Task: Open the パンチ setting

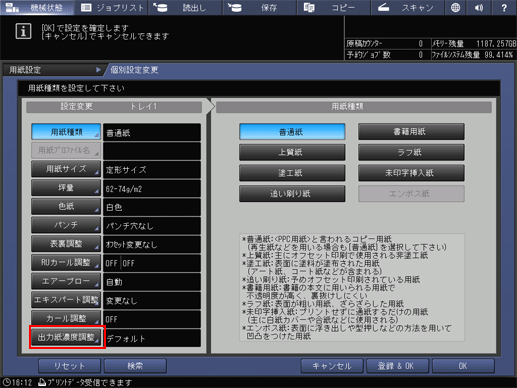Action: (66, 225)
